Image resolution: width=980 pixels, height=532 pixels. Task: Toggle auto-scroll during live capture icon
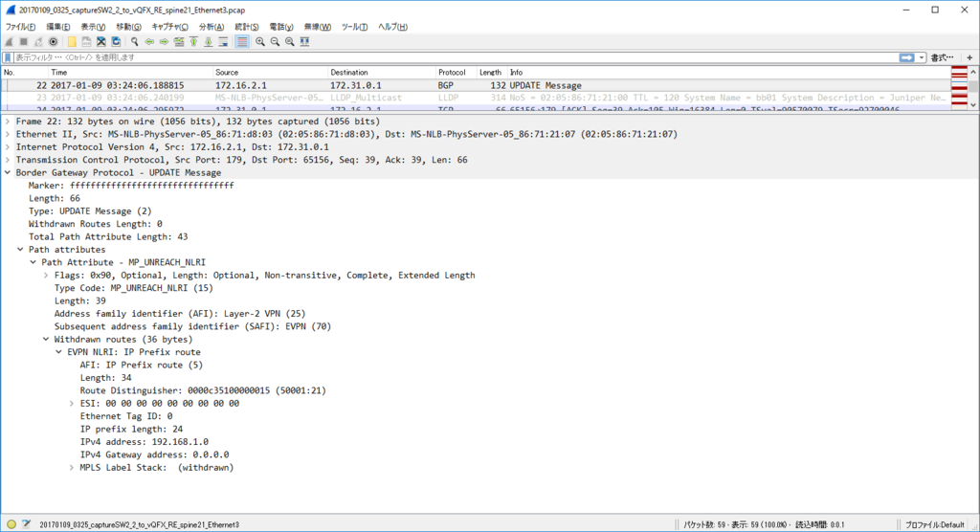click(x=223, y=42)
